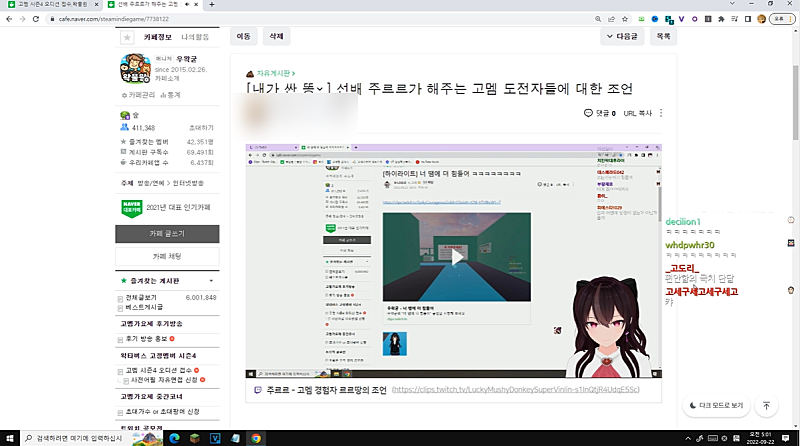The width and height of the screenshot is (800, 446).
Task: Expand the post title category dropdown arrow
Action: (x=319, y=89)
